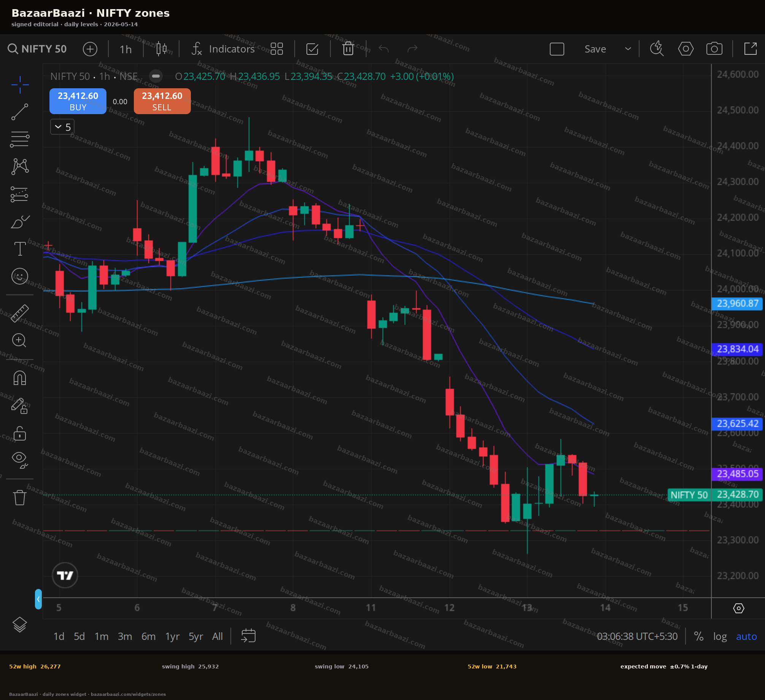The width and height of the screenshot is (765, 700).
Task: Expand Save dropdown chevron
Action: 628,49
